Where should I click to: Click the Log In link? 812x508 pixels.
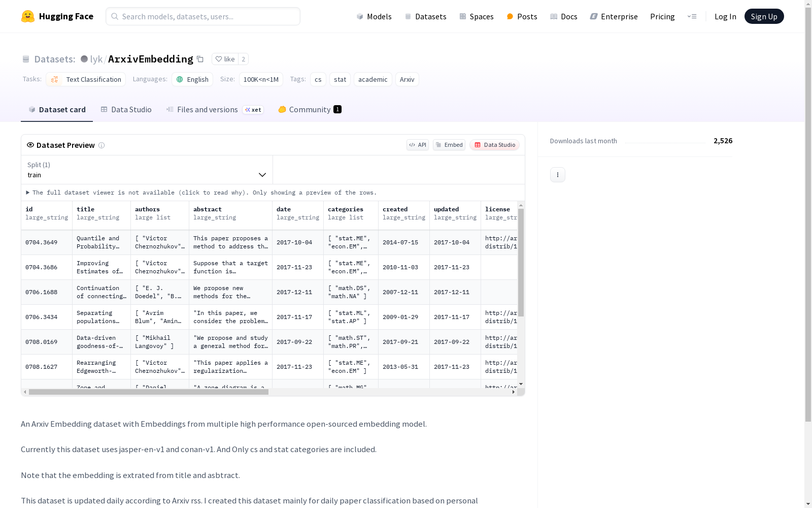[725, 16]
